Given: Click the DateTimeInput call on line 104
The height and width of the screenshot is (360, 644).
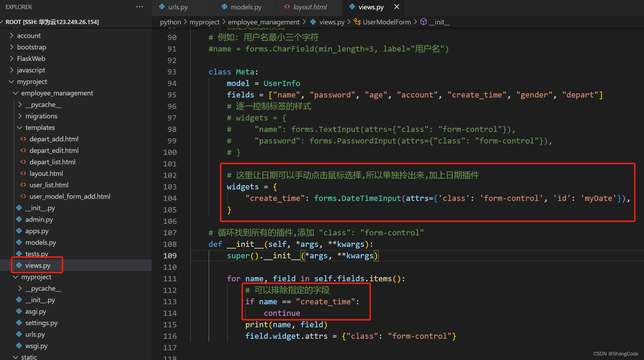Looking at the screenshot, I should pos(371,198).
